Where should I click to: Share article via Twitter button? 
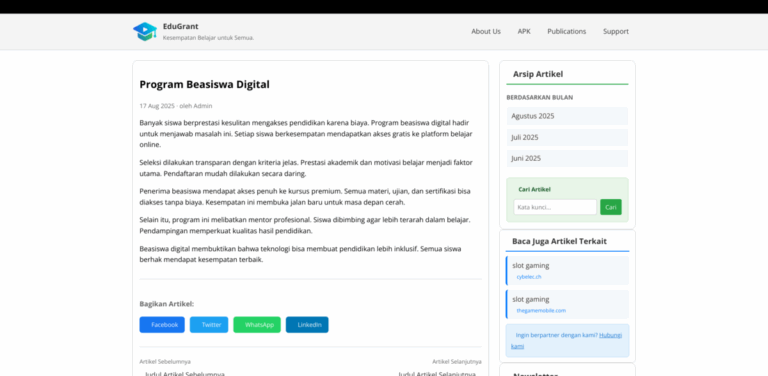[x=209, y=325]
